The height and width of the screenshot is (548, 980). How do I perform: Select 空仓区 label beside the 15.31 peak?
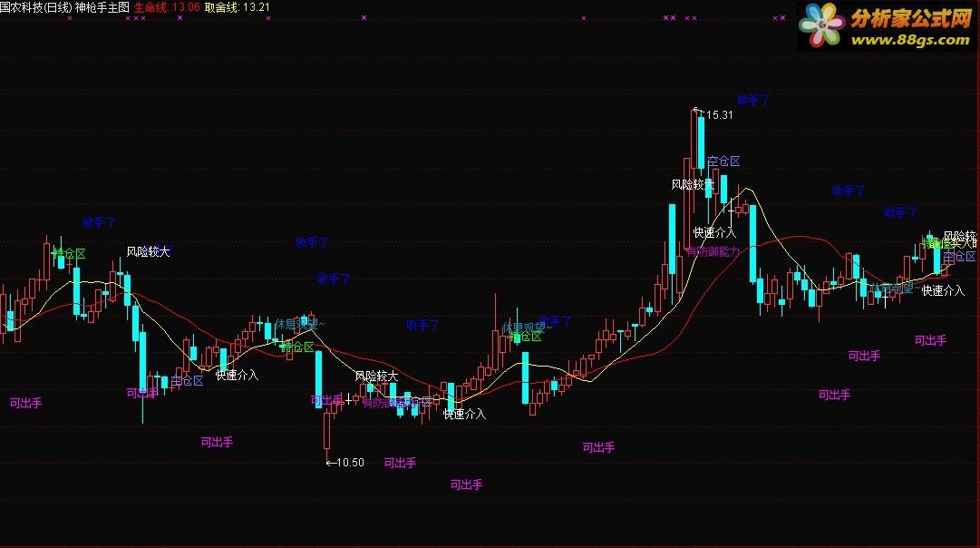(x=723, y=161)
